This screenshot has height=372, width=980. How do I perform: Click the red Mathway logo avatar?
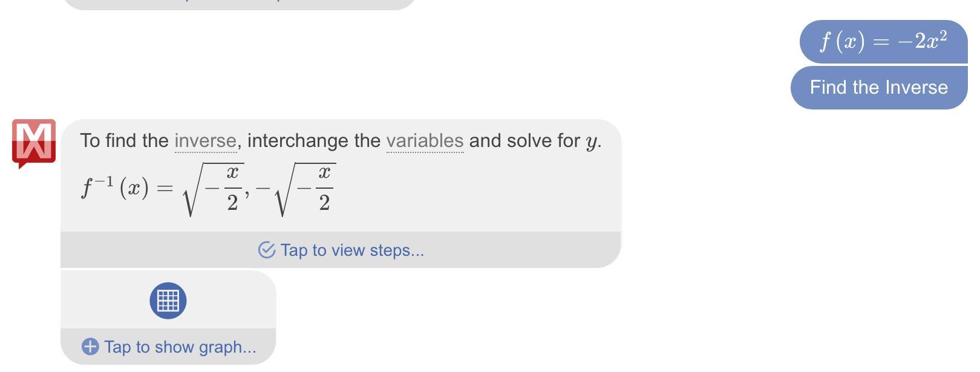[34, 143]
